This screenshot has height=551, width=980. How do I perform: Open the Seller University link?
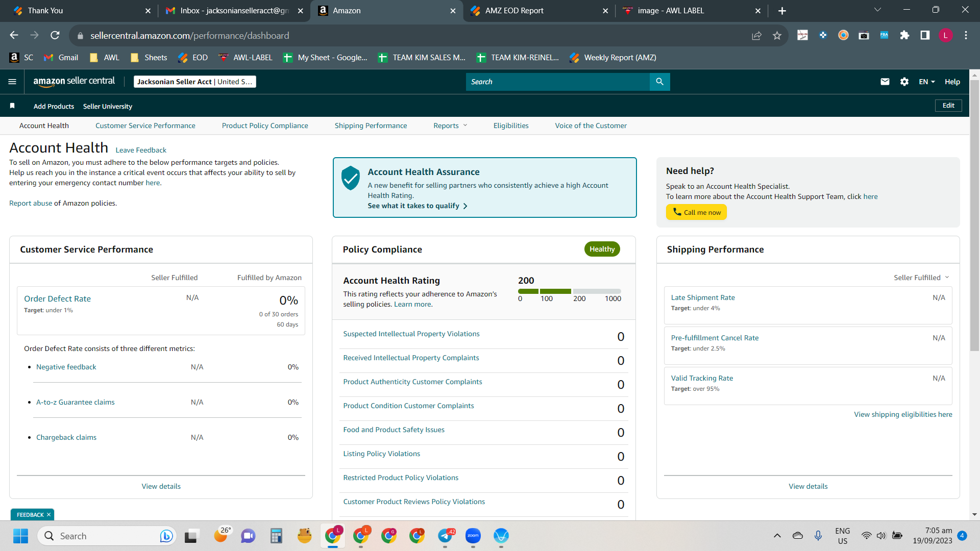(x=108, y=106)
